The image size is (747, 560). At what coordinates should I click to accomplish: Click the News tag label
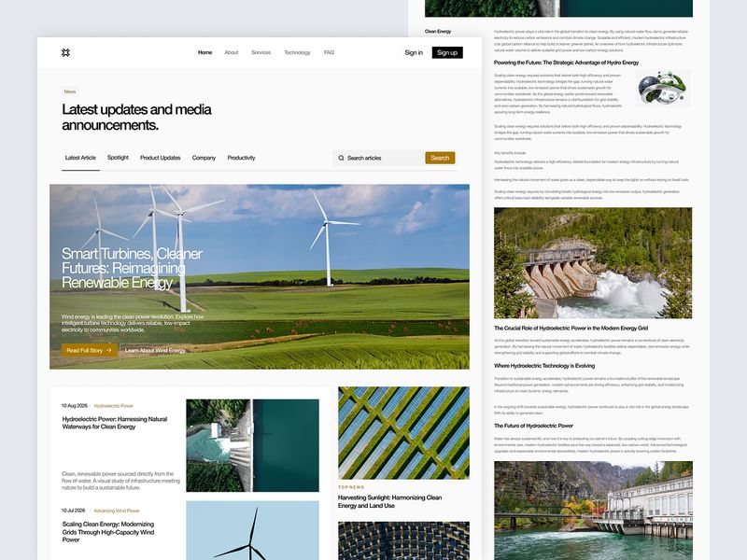(70, 91)
